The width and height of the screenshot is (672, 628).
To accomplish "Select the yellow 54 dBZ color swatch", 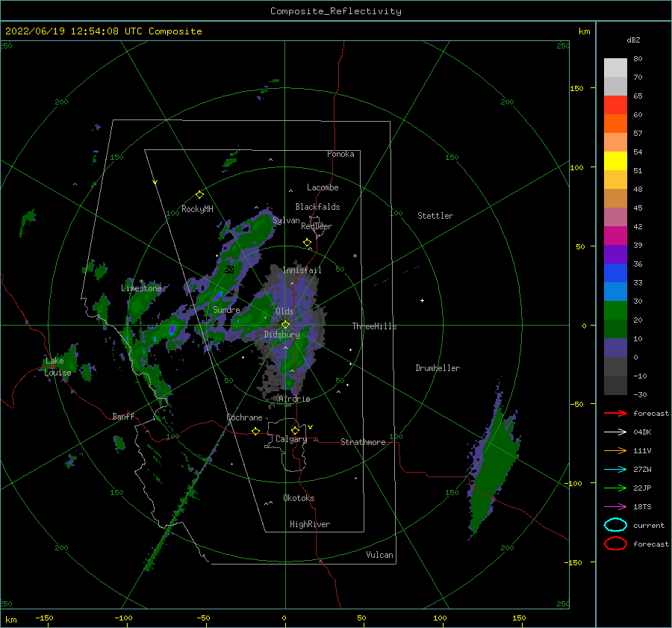I will [x=615, y=161].
